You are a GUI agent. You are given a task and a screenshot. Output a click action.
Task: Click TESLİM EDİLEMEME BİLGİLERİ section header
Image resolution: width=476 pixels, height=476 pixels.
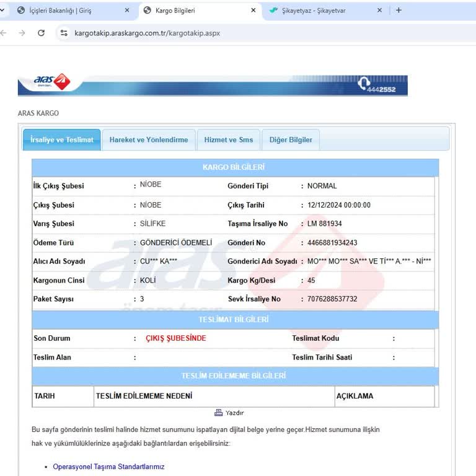pyautogui.click(x=234, y=376)
